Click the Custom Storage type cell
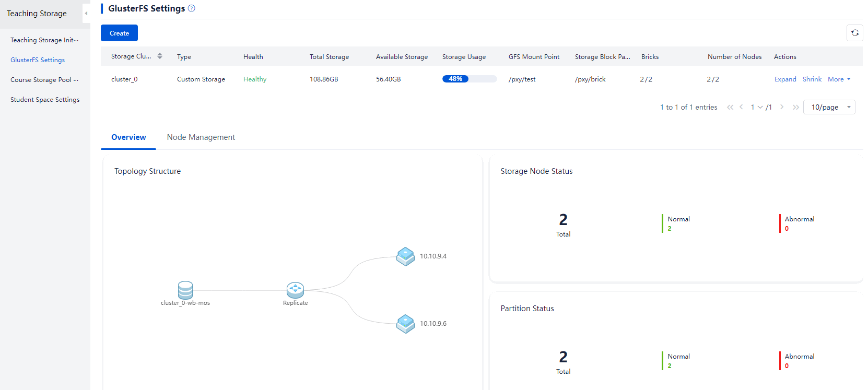This screenshot has height=390, width=868. (201, 79)
